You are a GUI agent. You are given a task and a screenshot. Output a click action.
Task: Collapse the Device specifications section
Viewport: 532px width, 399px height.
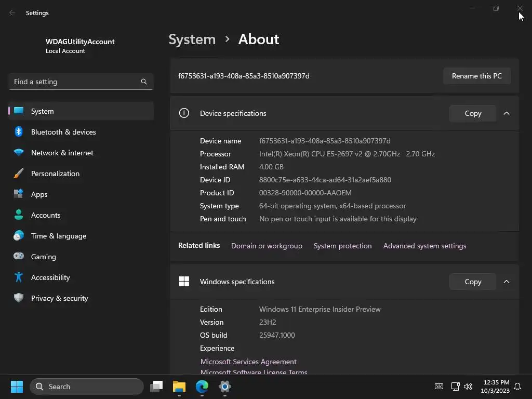(506, 113)
